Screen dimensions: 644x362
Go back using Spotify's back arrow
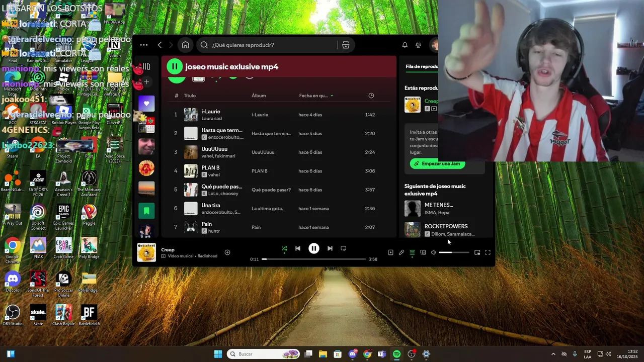160,45
